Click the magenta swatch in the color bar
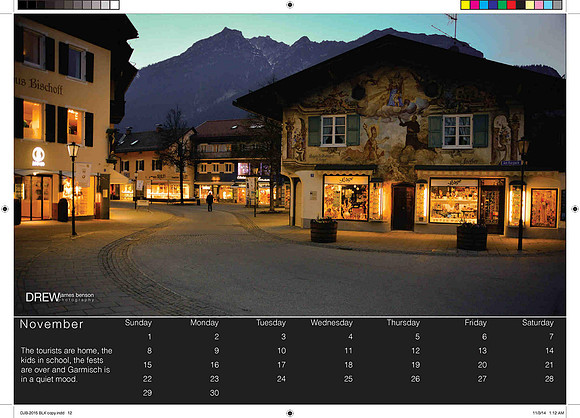The height and width of the screenshot is (418, 580). [x=475, y=5]
